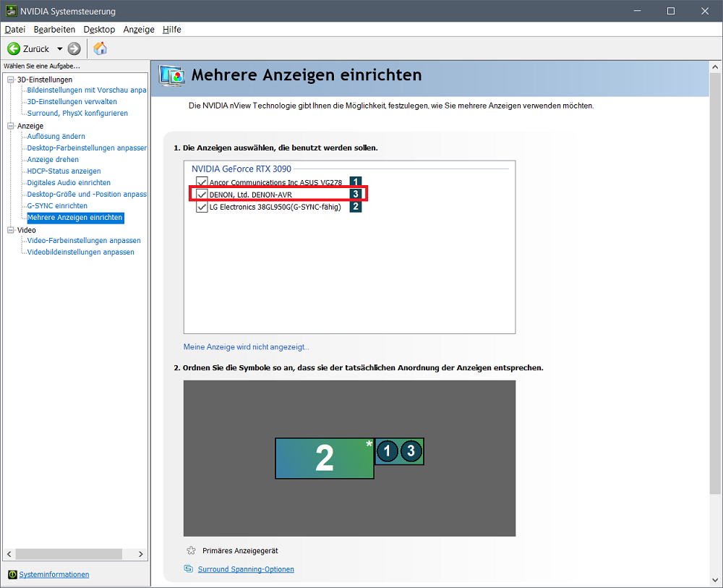
Task: Collapse the Anzeige tree node
Action: pos(11,125)
